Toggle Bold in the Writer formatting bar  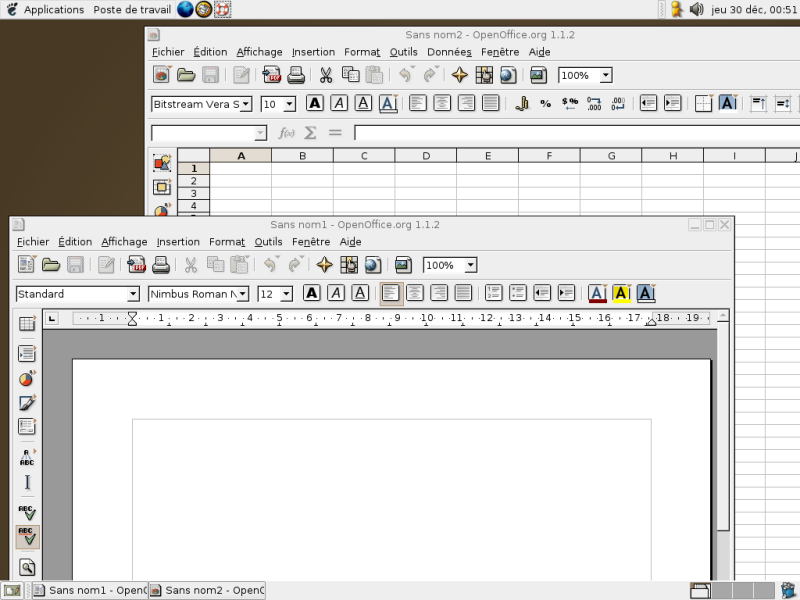312,293
